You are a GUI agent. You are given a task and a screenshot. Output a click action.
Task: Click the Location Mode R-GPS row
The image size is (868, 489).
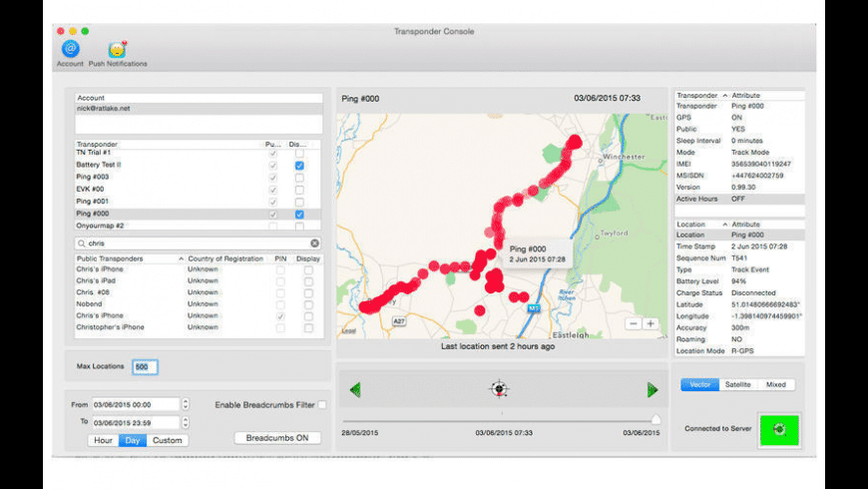click(739, 351)
